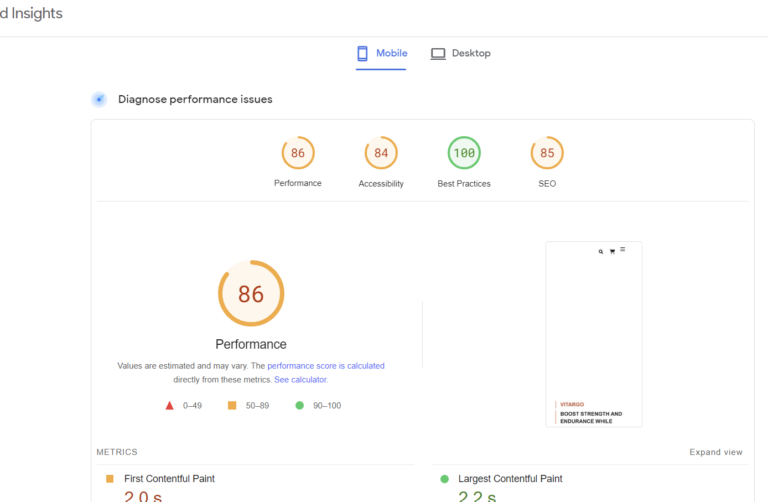Click the red triangle 0–49 legend marker
The height and width of the screenshot is (502, 768).
point(170,406)
